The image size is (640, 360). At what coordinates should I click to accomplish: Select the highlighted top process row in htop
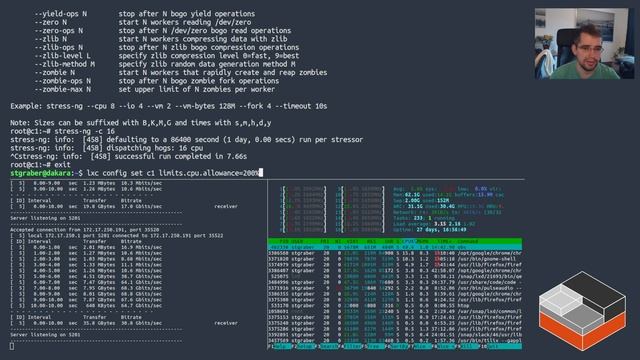pos(395,247)
